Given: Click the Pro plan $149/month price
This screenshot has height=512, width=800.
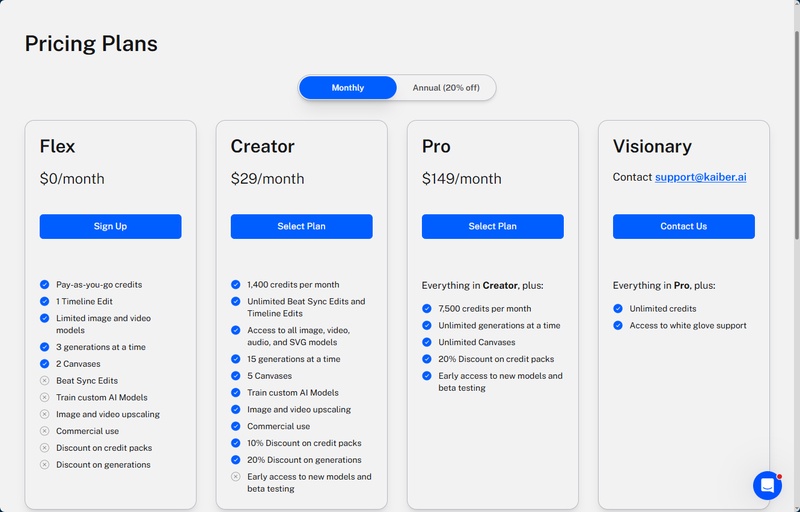Looking at the screenshot, I should [x=461, y=179].
